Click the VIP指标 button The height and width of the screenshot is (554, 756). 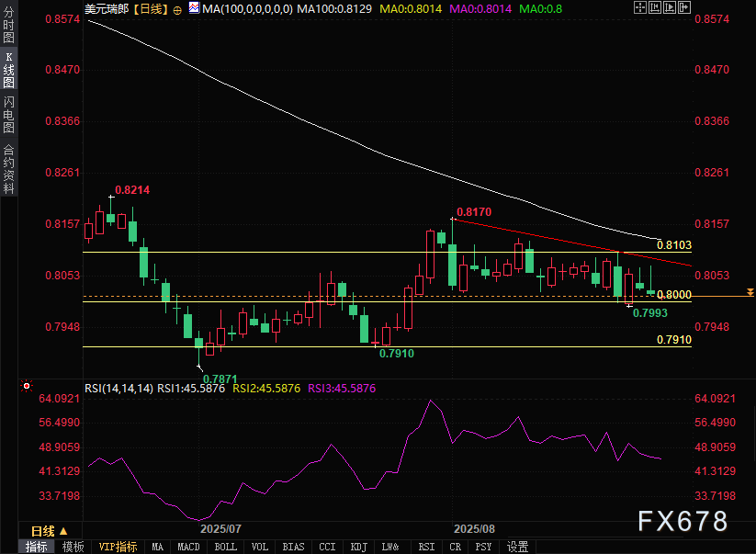118,547
